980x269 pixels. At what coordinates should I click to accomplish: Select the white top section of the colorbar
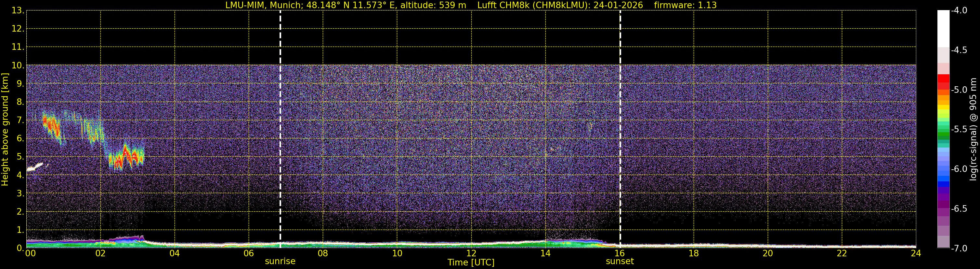pyautogui.click(x=943, y=29)
